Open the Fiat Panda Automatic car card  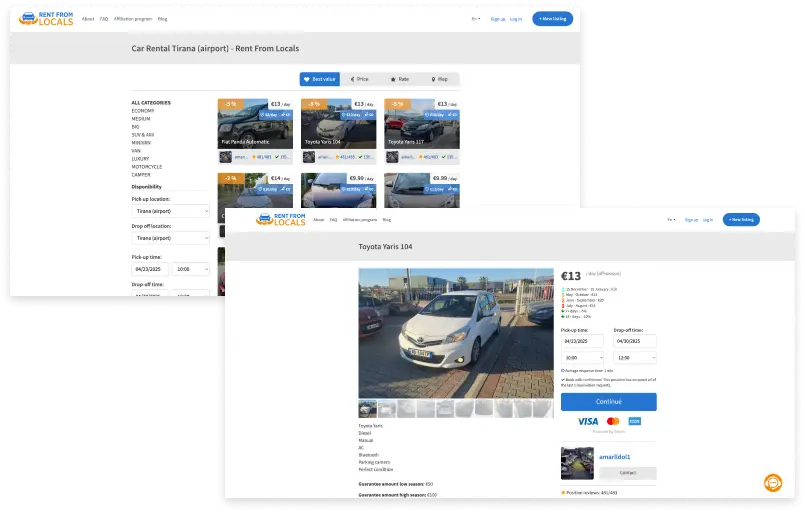[x=255, y=124]
